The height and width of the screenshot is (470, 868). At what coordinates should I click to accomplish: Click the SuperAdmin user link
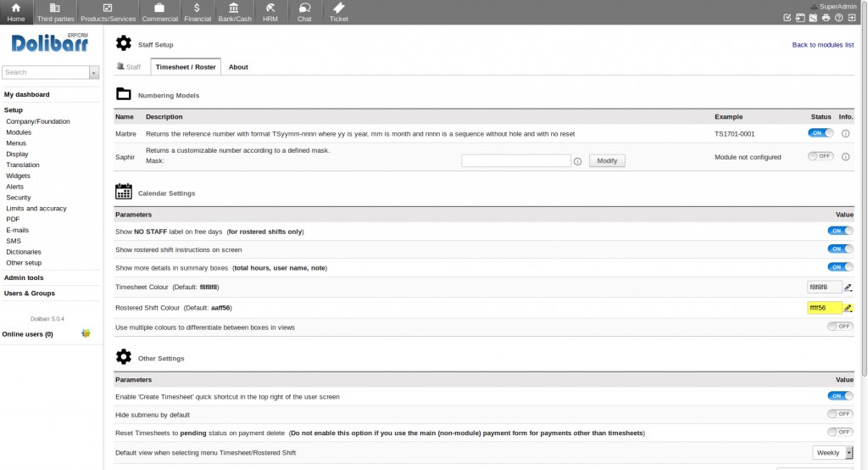pyautogui.click(x=837, y=7)
